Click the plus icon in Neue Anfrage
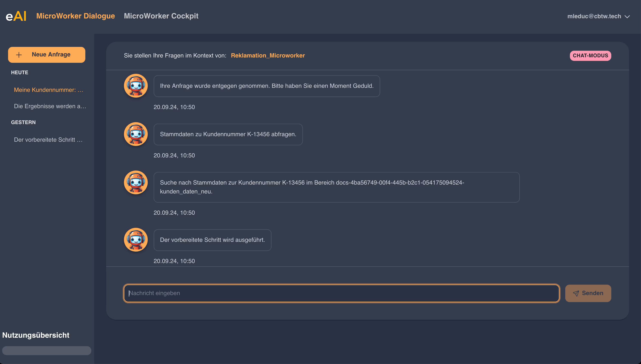Image resolution: width=641 pixels, height=364 pixels. [19, 55]
